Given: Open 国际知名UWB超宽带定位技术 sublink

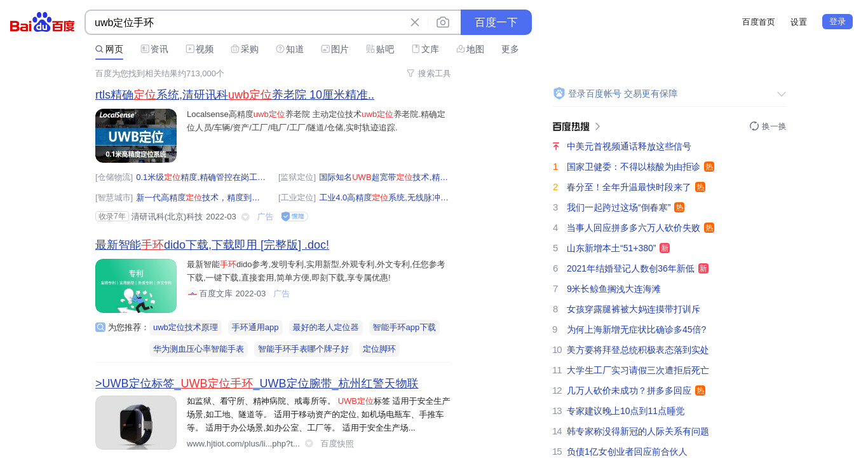Looking at the screenshot, I should (384, 177).
